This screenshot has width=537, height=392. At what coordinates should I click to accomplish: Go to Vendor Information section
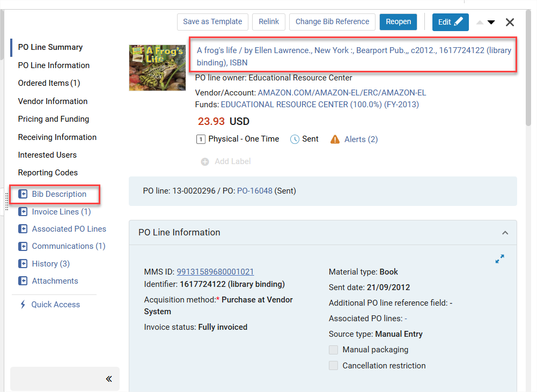pyautogui.click(x=53, y=101)
